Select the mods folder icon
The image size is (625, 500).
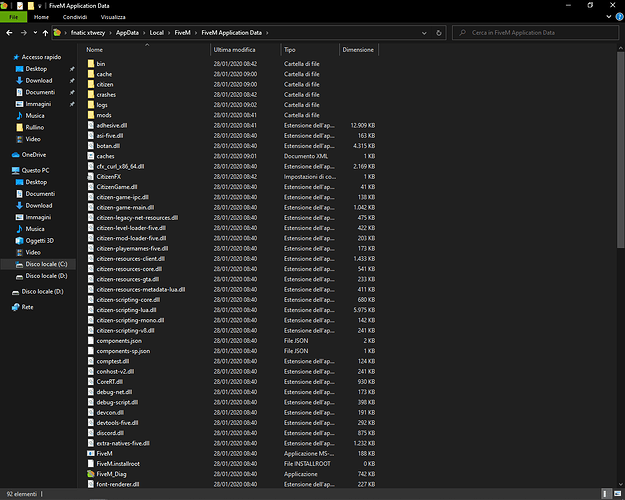coord(91,115)
